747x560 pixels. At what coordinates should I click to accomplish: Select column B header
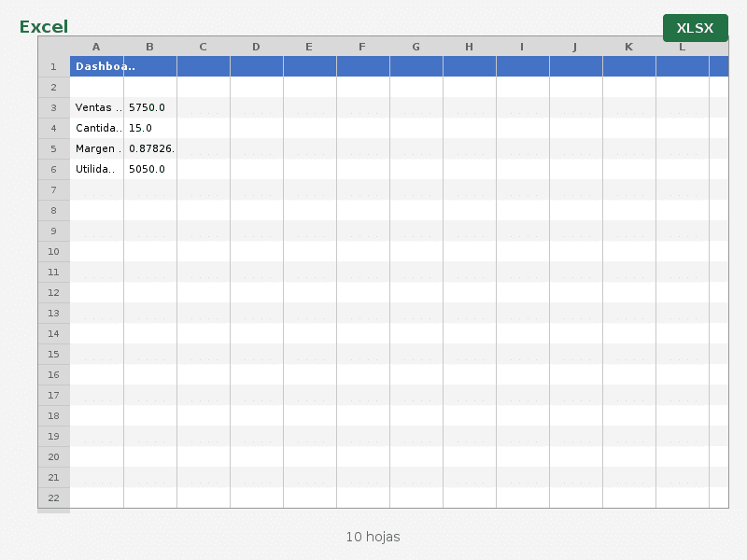[x=149, y=47]
